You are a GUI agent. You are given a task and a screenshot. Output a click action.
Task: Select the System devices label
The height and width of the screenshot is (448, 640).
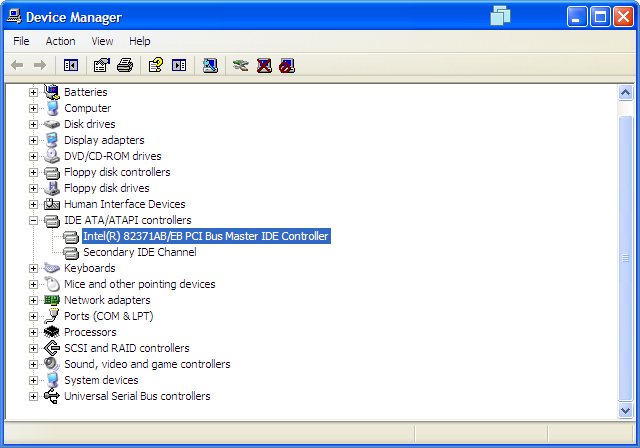(101, 380)
